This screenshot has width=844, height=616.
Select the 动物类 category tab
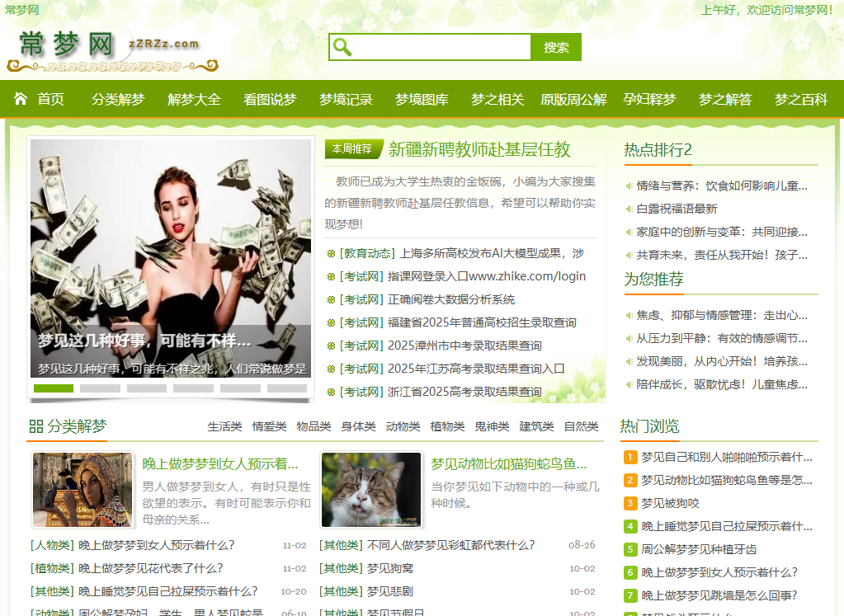[403, 426]
